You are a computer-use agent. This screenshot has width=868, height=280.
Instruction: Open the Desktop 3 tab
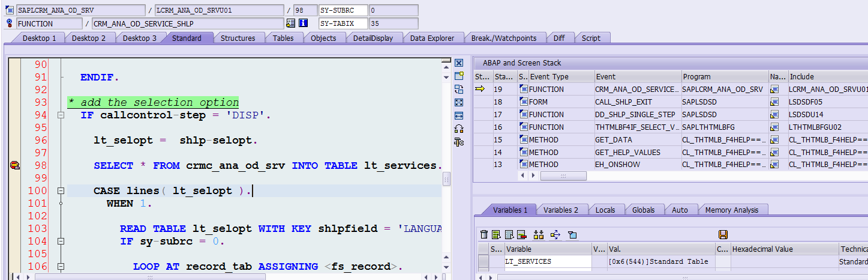(140, 38)
